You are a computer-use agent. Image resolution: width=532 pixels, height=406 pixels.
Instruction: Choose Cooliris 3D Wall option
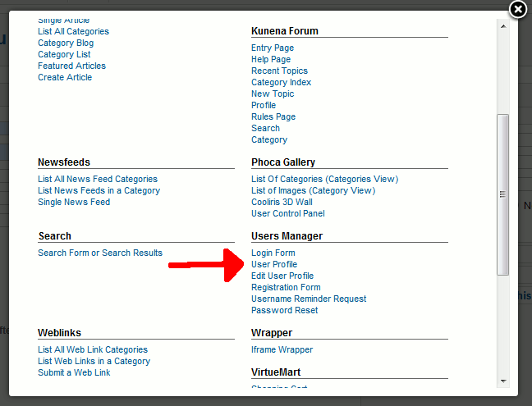pos(282,202)
